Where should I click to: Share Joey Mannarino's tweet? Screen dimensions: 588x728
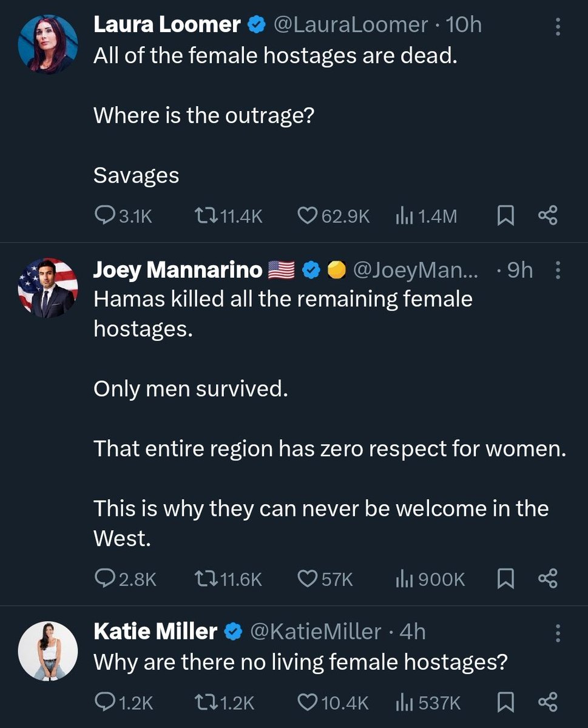547,579
